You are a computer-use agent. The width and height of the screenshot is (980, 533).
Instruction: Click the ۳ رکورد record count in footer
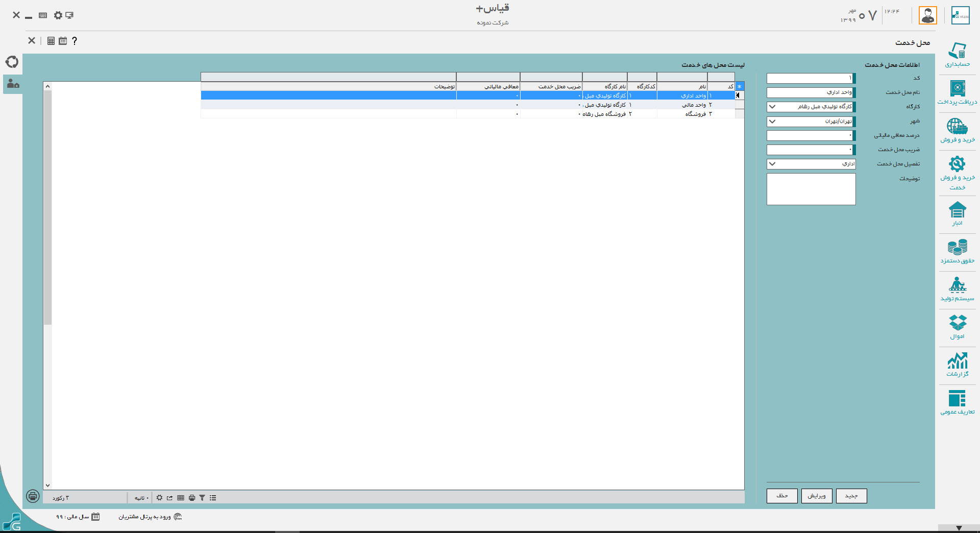pos(61,498)
